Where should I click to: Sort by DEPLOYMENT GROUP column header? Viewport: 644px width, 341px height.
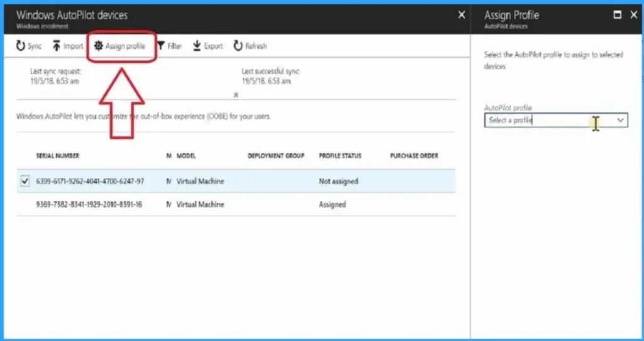[x=276, y=156]
